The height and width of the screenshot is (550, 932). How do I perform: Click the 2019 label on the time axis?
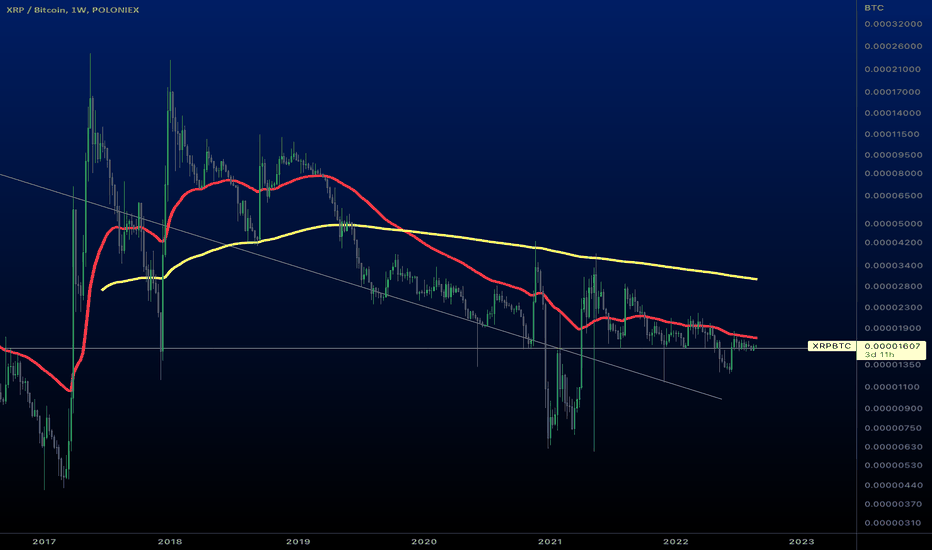tap(298, 542)
